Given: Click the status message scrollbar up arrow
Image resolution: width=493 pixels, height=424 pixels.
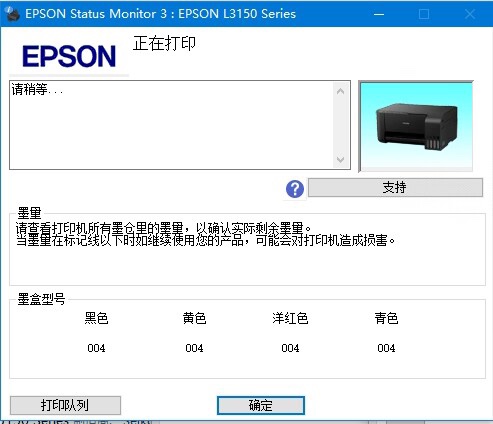Looking at the screenshot, I should pos(340,91).
